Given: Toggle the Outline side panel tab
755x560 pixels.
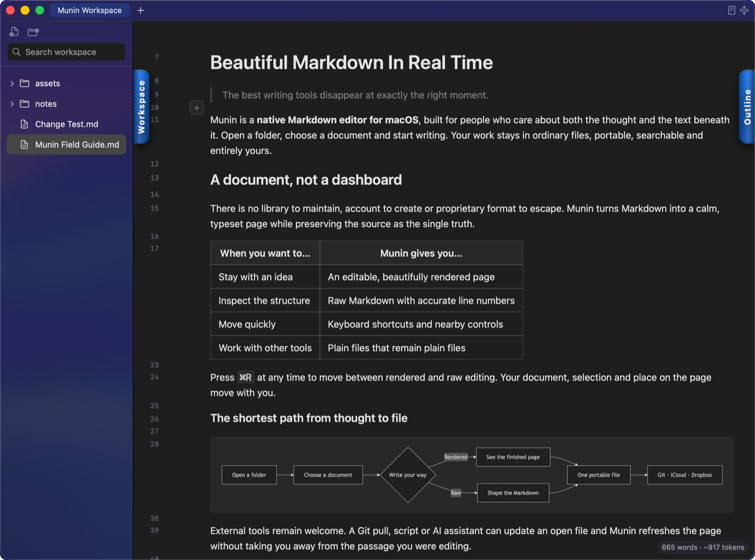Looking at the screenshot, I should coord(747,107).
